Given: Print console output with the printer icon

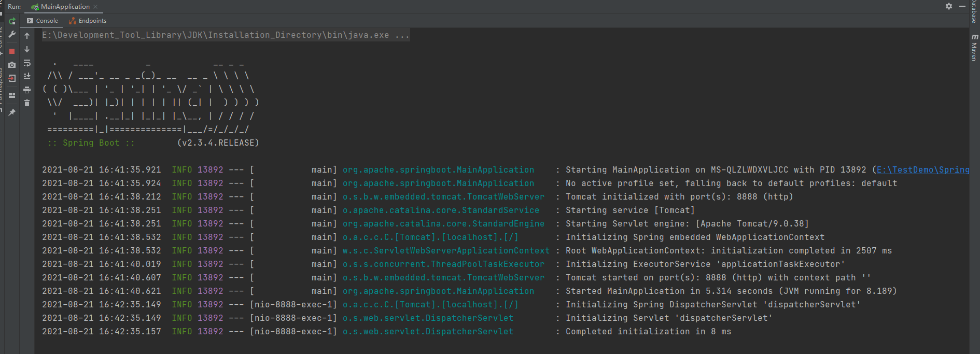Looking at the screenshot, I should (27, 90).
